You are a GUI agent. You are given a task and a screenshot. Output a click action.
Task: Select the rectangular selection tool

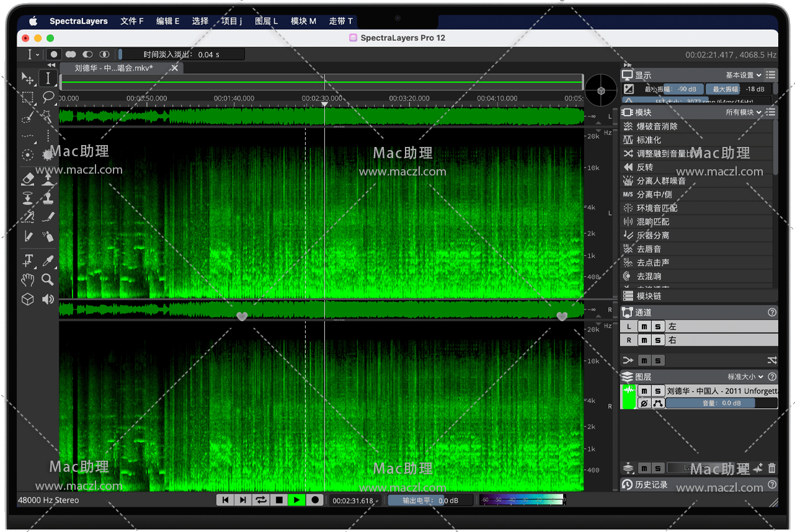[28, 97]
